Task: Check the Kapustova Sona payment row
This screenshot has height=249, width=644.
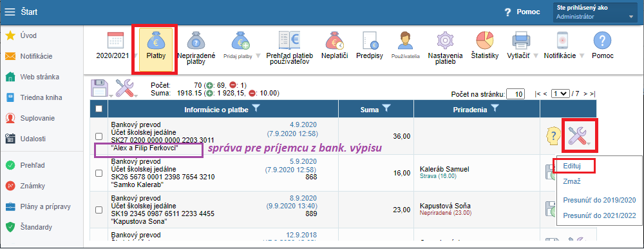Action: 99,210
